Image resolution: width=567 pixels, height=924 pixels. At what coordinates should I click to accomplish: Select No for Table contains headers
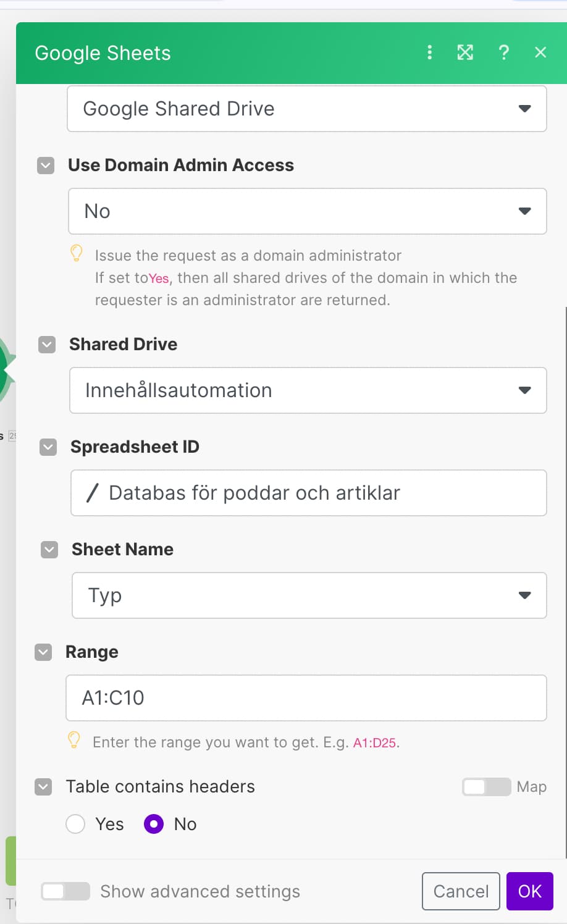(154, 824)
